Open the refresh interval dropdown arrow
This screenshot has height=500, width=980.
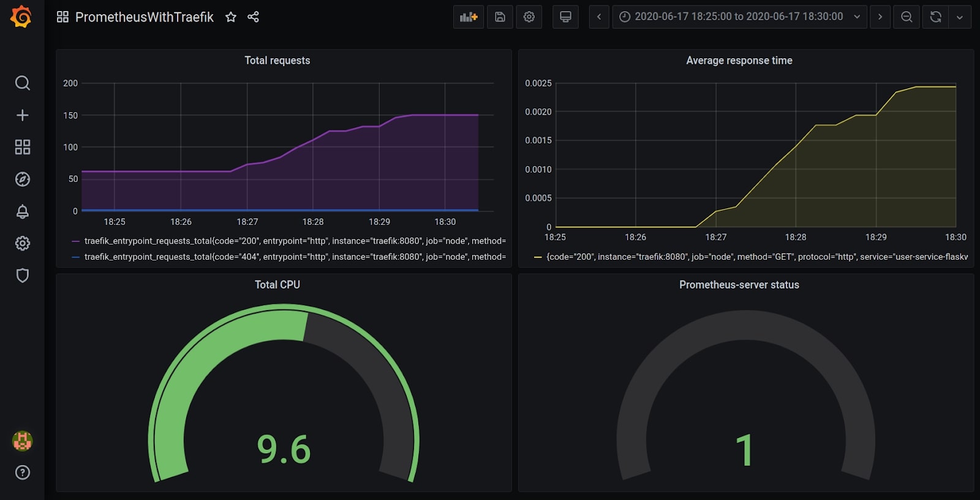(960, 17)
